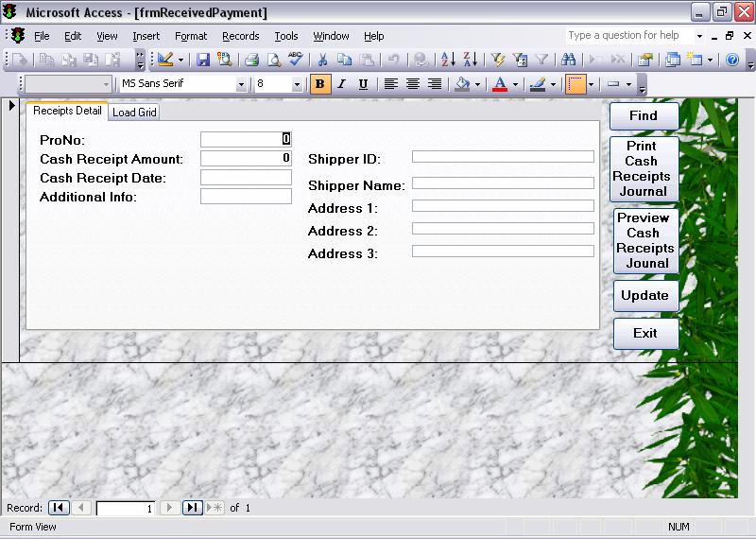The width and height of the screenshot is (756, 539).
Task: Click the fill/back color paint bucket
Action: coord(461,84)
